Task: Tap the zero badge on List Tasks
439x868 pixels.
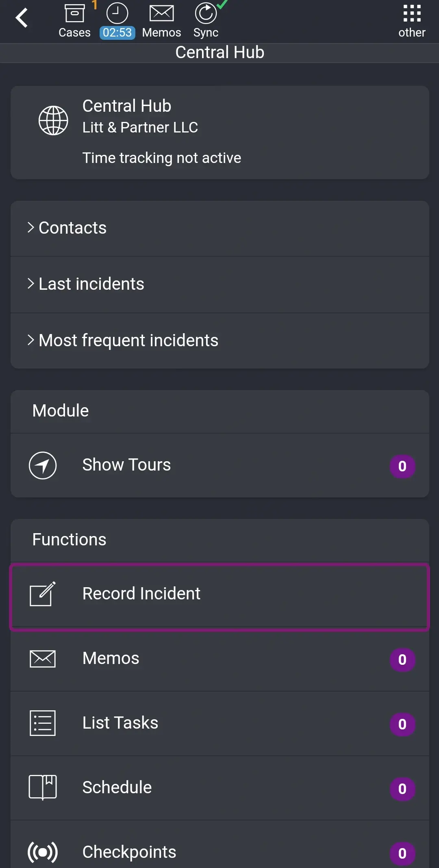Action: pyautogui.click(x=402, y=724)
